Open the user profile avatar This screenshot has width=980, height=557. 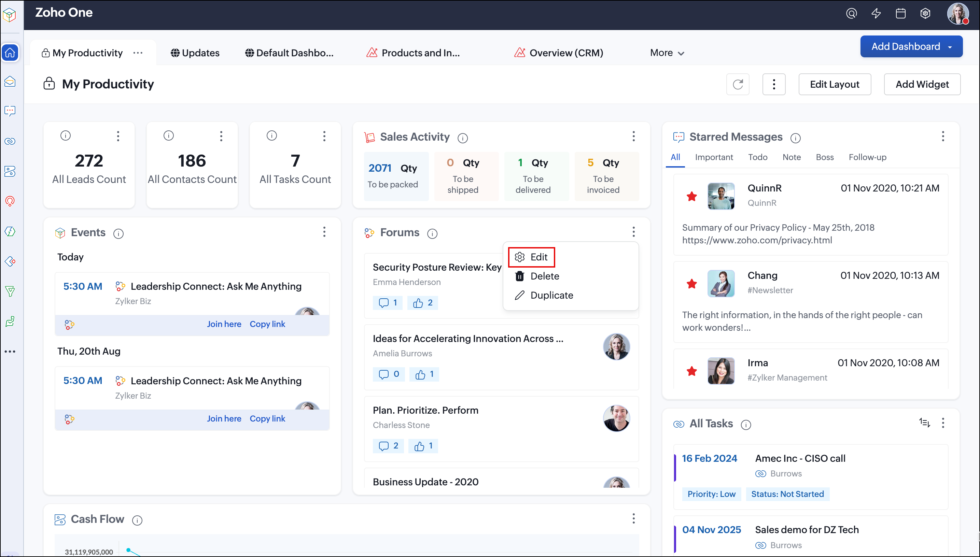pos(957,14)
